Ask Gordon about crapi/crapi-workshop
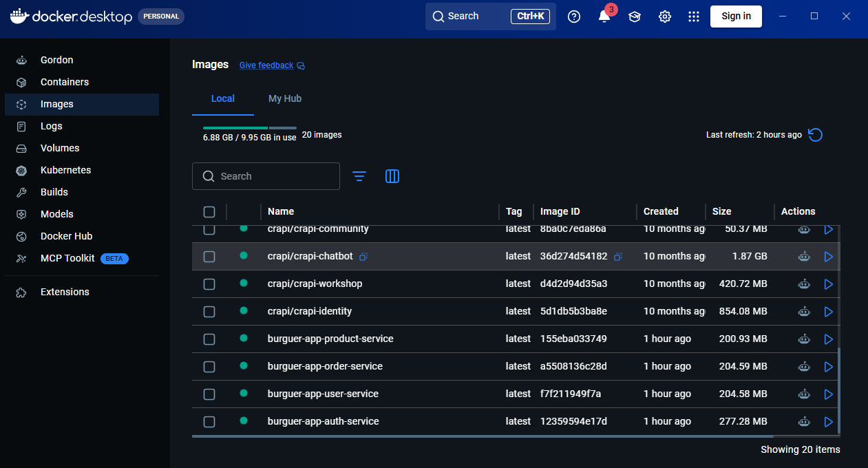Viewport: 868px width, 468px height. coord(804,284)
